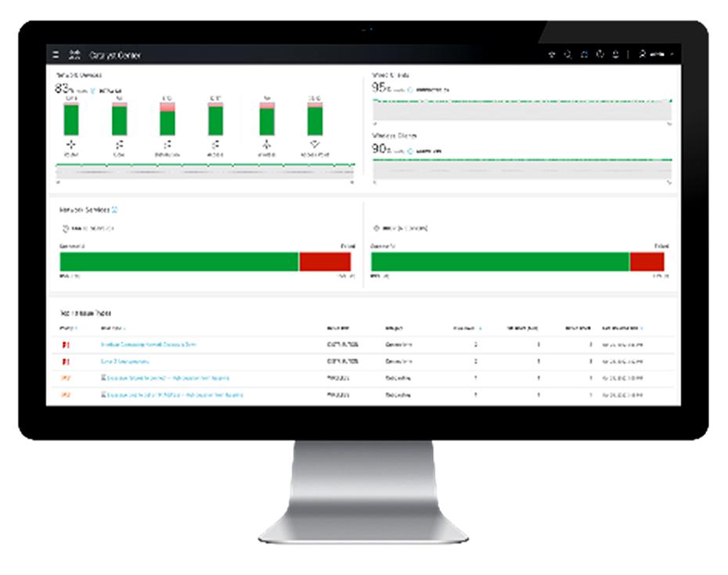Image resolution: width=728 pixels, height=575 pixels.
Task: Sort table by the Issue Count column arrow
Action: [x=480, y=329]
